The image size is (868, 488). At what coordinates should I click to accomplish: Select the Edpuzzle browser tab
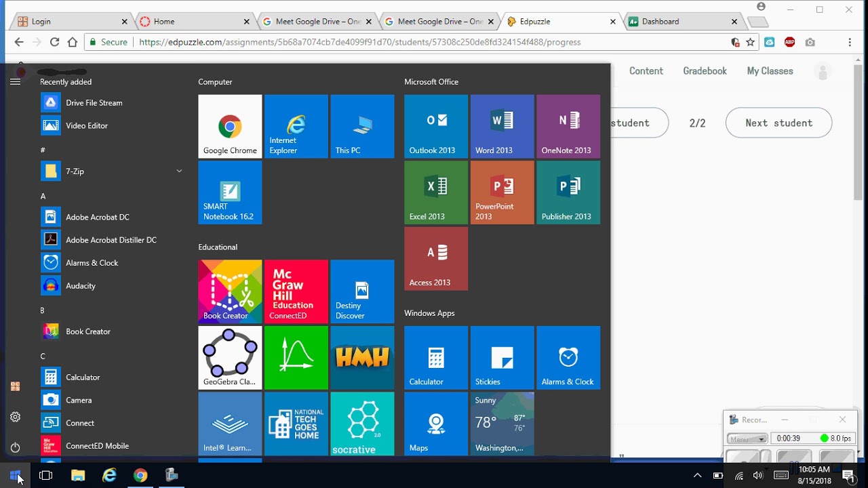tap(561, 22)
